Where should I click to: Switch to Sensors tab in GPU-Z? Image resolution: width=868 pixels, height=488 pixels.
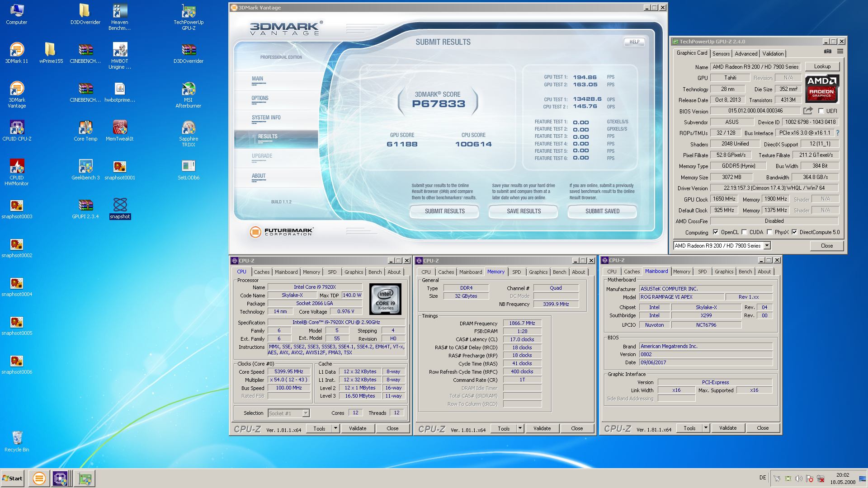coord(721,54)
